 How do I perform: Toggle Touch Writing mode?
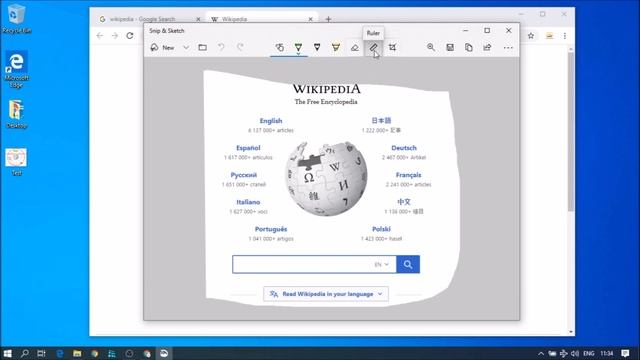[280, 47]
